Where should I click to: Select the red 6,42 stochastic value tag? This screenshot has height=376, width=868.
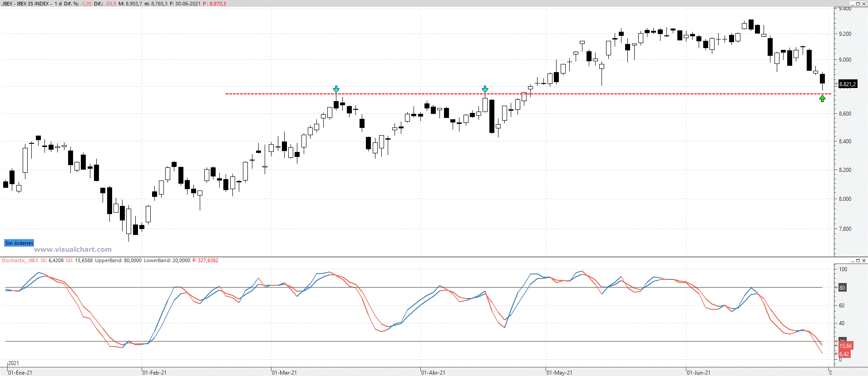[x=844, y=354]
